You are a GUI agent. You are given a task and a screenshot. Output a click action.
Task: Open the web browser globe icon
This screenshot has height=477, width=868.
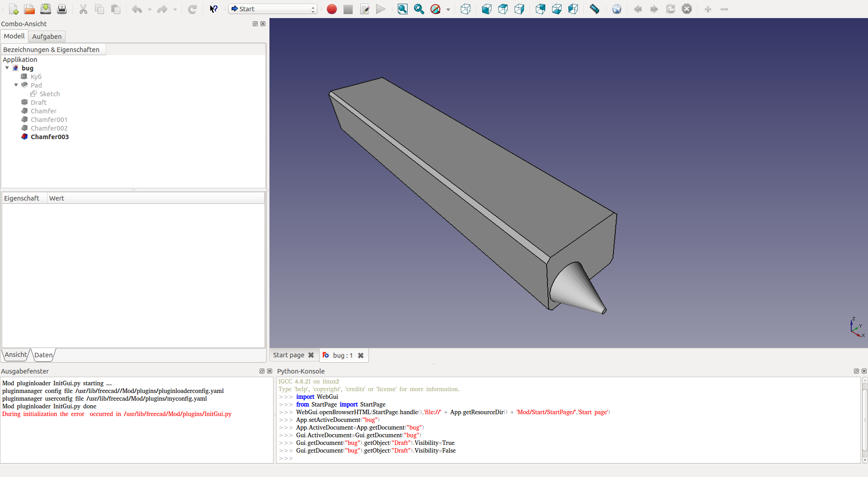tap(617, 9)
